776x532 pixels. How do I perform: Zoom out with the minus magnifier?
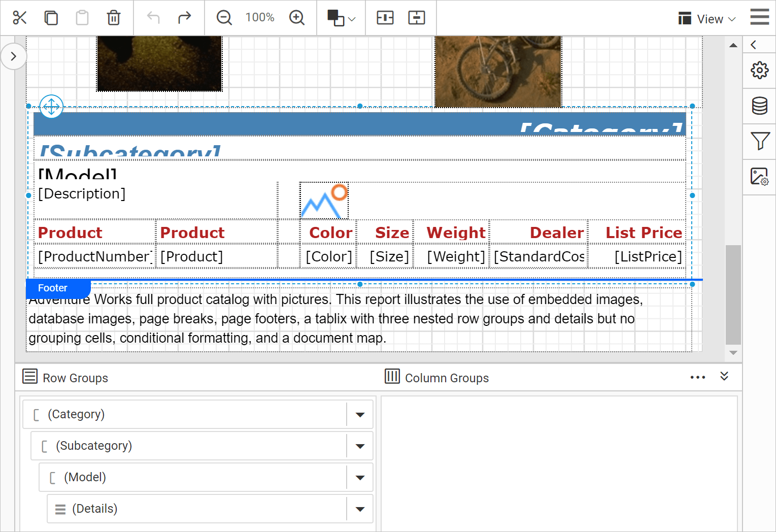pyautogui.click(x=224, y=18)
